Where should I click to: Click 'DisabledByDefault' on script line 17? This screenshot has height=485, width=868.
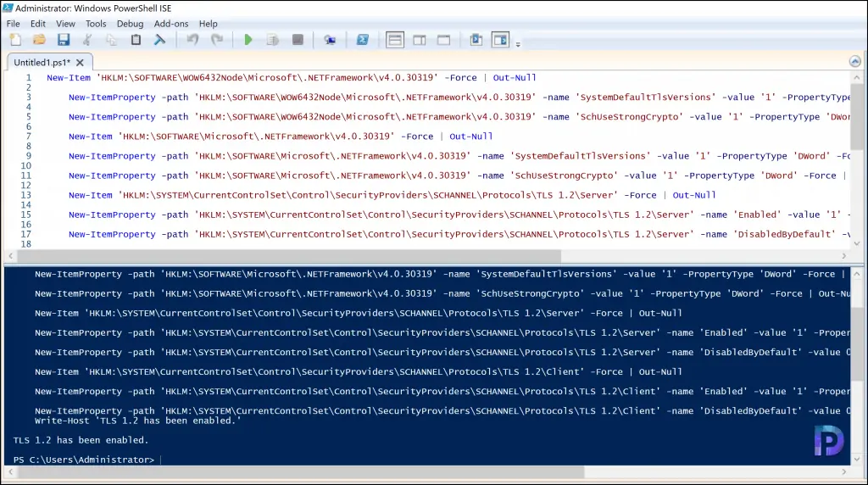pyautogui.click(x=784, y=234)
